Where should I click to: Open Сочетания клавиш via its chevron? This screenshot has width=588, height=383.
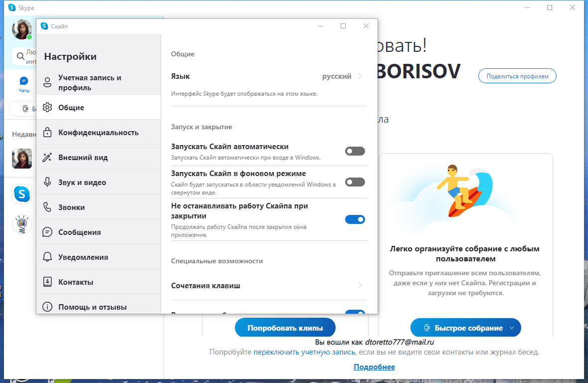click(360, 285)
